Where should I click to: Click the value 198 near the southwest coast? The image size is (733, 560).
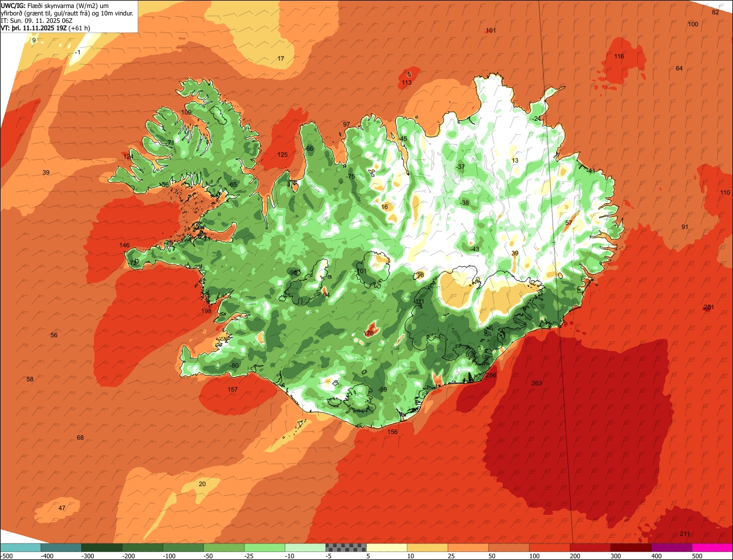[206, 311]
